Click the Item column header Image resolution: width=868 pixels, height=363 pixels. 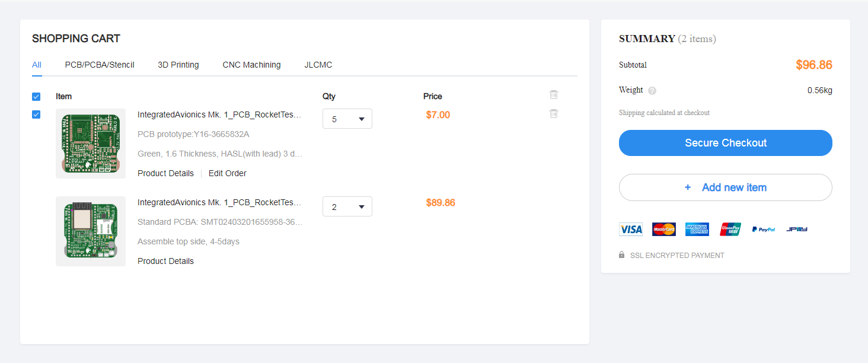coord(63,96)
